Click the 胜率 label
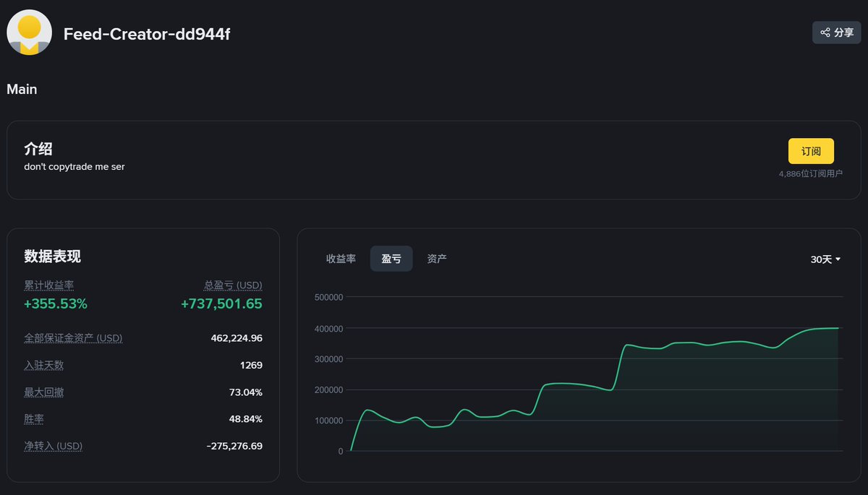The width and height of the screenshot is (868, 495). [34, 419]
